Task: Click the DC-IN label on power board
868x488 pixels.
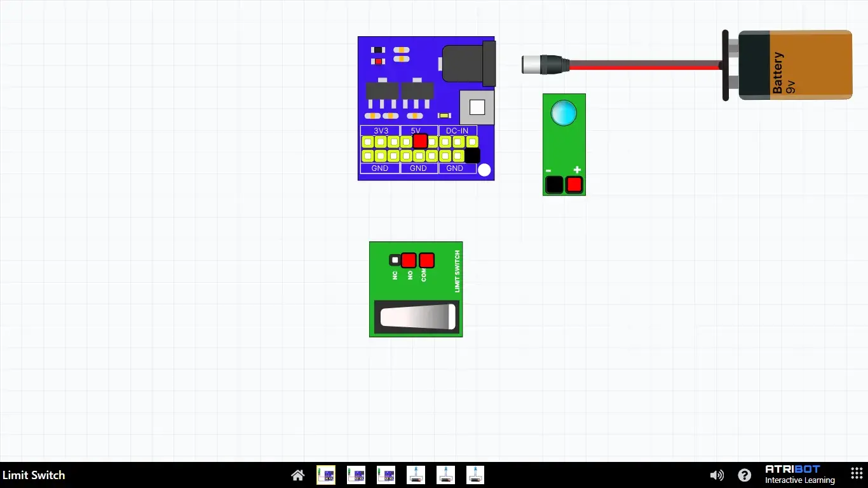Action: (457, 130)
